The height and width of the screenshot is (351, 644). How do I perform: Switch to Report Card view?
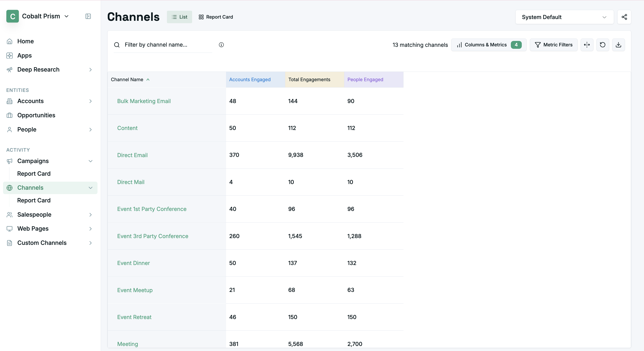coord(216,17)
